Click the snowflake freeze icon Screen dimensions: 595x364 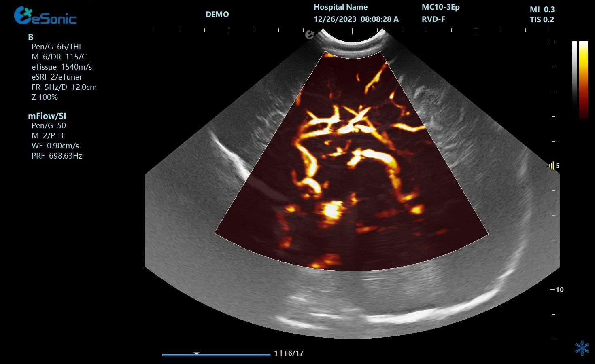click(x=582, y=348)
